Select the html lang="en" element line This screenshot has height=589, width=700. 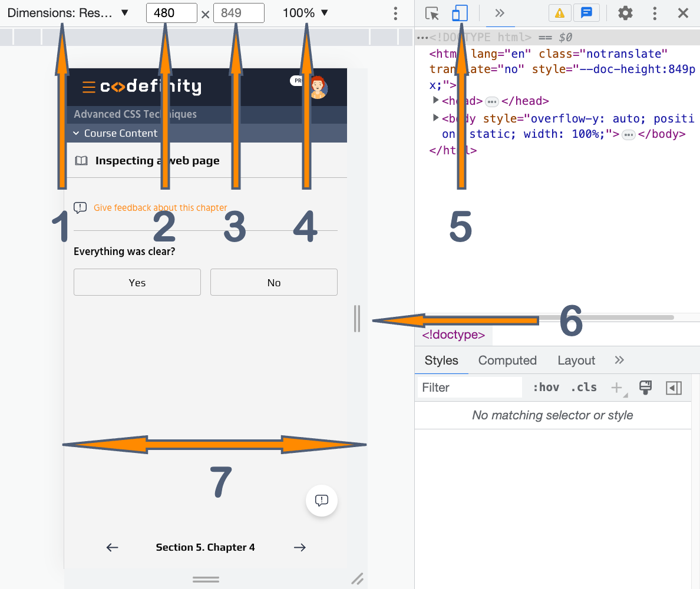pos(563,69)
